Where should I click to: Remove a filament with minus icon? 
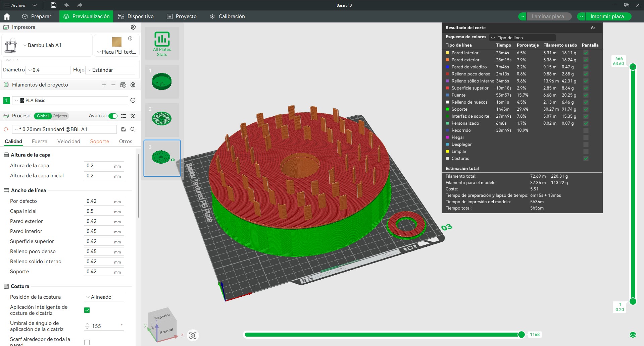[x=113, y=85]
